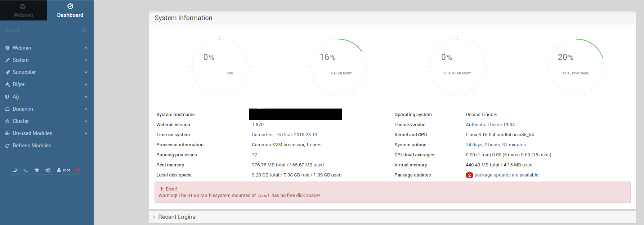Open the command shell terminal icon
The height and width of the screenshot is (225, 644).
[26, 170]
